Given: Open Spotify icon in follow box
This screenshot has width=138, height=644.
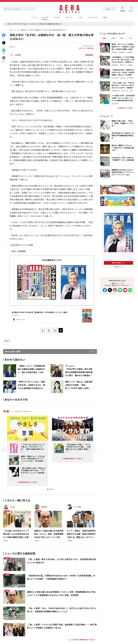Looking at the screenshot, I should 130,290.
